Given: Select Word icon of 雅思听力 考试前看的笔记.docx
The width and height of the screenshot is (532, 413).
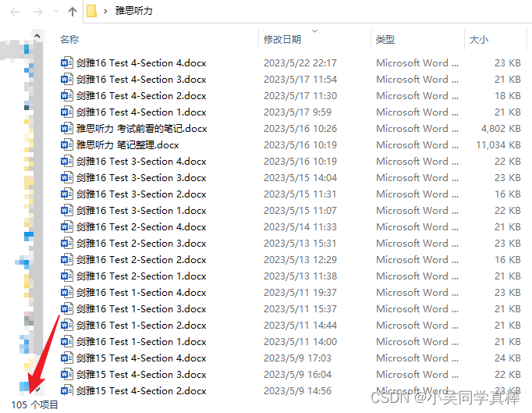Looking at the screenshot, I should (67, 128).
